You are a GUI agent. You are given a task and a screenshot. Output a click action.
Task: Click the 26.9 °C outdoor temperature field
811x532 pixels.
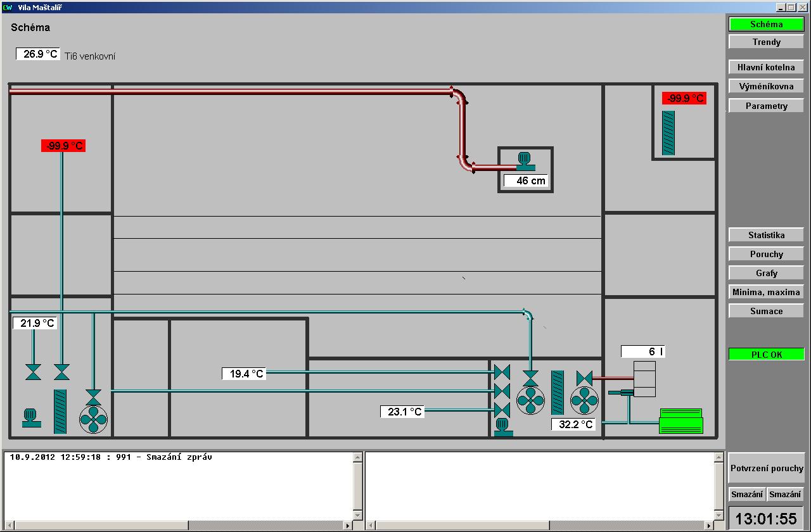(x=38, y=54)
